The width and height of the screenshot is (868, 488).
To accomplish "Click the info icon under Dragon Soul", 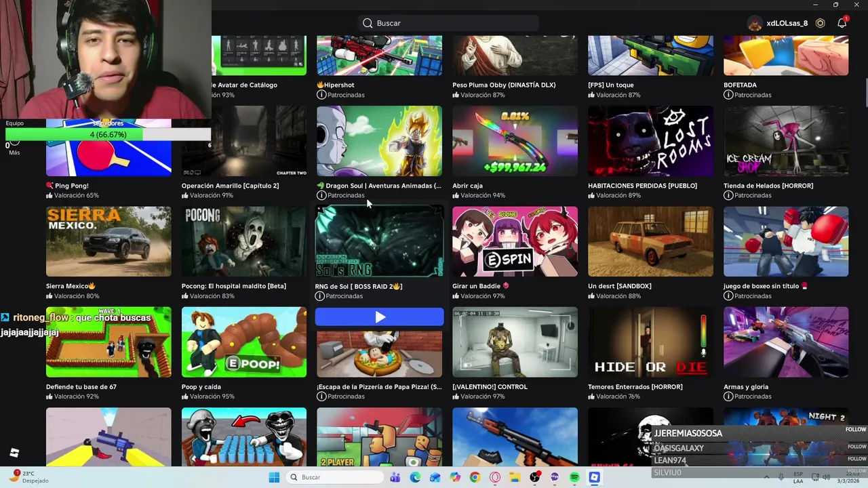I will [x=321, y=195].
